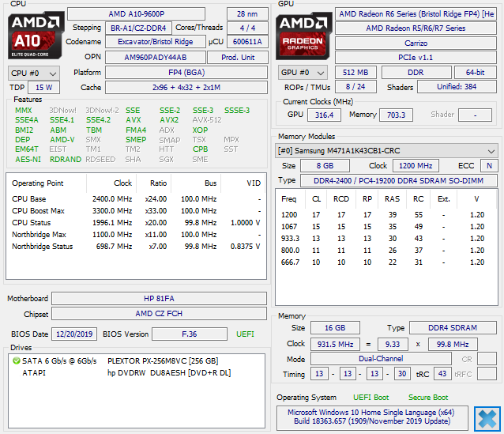Click the Dual-Channel mode field

381,358
